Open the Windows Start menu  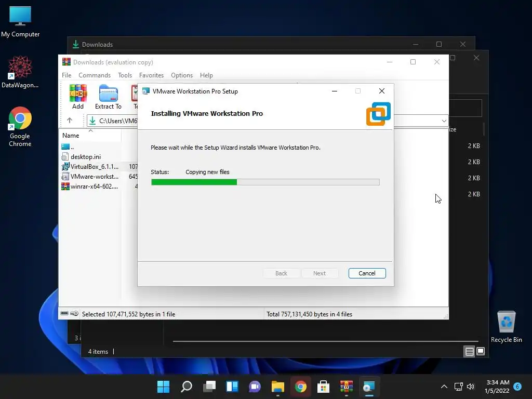163,387
